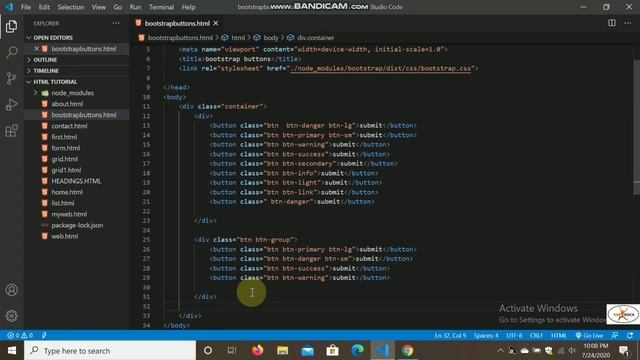Open the Explorer view in activity bar
Screen dimensions: 640x360
point(11,27)
